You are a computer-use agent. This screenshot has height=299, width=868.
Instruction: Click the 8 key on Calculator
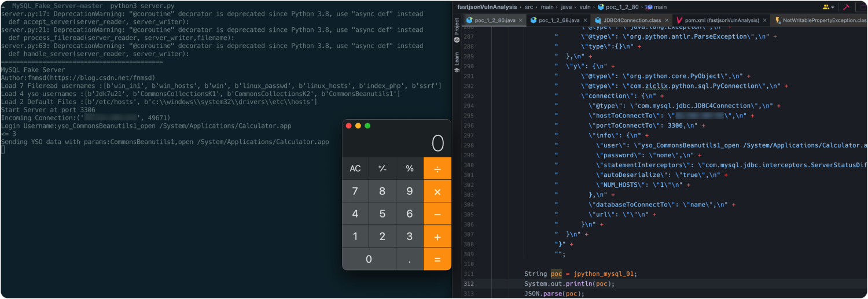[382, 191]
